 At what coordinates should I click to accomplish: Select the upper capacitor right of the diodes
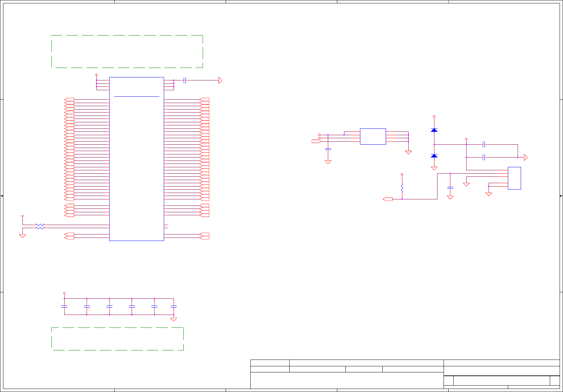(484, 144)
